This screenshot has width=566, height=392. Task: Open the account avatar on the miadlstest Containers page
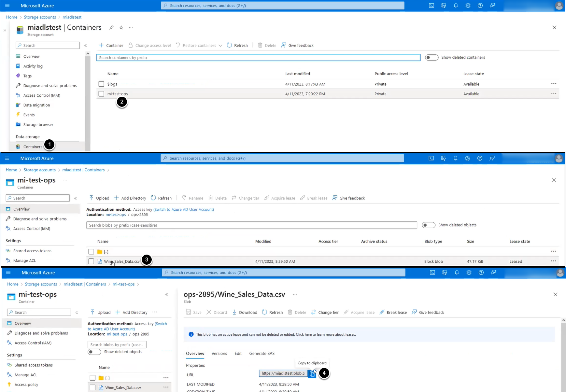point(559,6)
